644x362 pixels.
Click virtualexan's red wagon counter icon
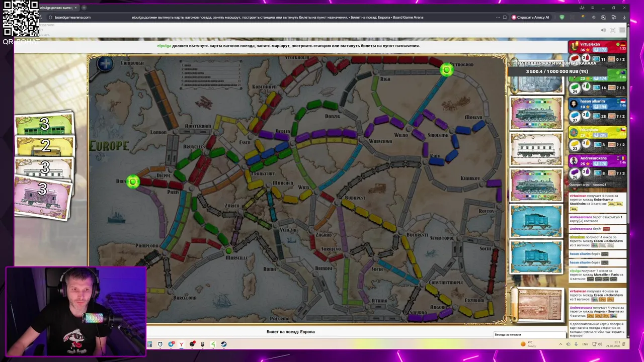[x=574, y=59]
